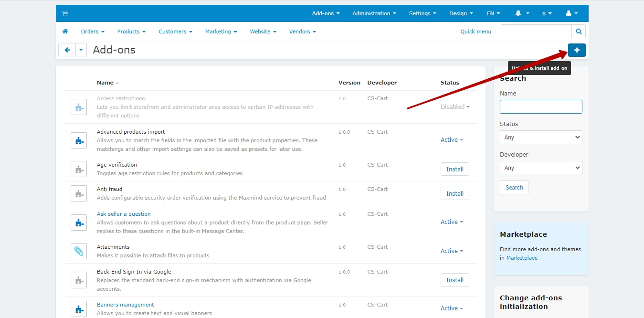Install the Anti fraud add-on
The height and width of the screenshot is (318, 644).
tap(455, 193)
